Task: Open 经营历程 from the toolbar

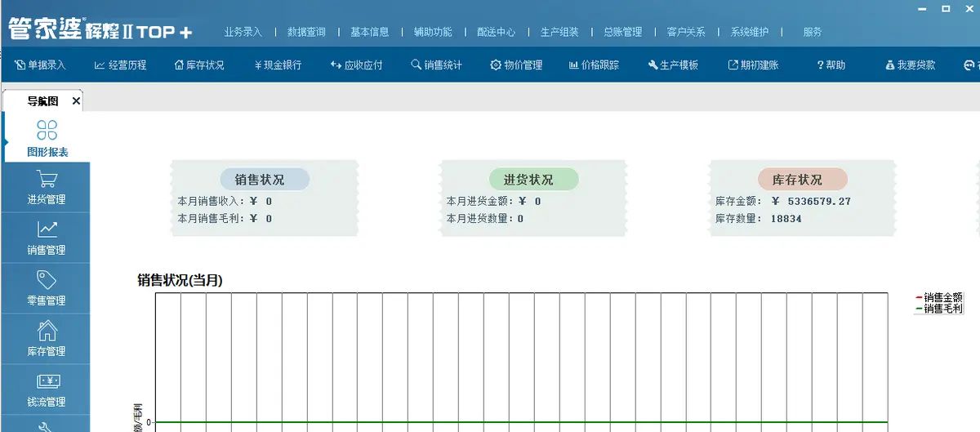Action: (121, 65)
